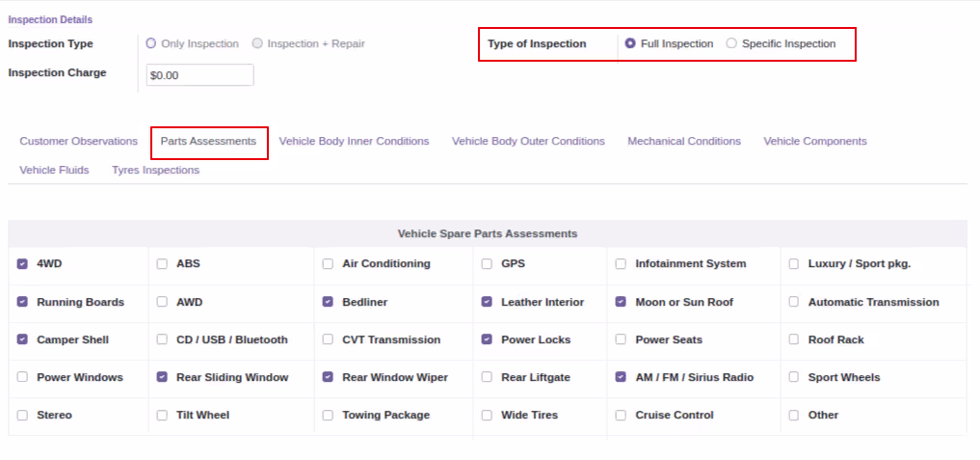
Task: Check the Cruise Control box
Action: pyautogui.click(x=621, y=416)
